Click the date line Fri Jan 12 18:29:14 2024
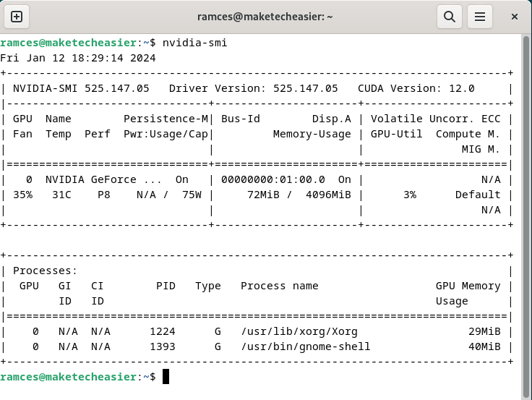Image resolution: width=532 pixels, height=400 pixels. (77, 58)
